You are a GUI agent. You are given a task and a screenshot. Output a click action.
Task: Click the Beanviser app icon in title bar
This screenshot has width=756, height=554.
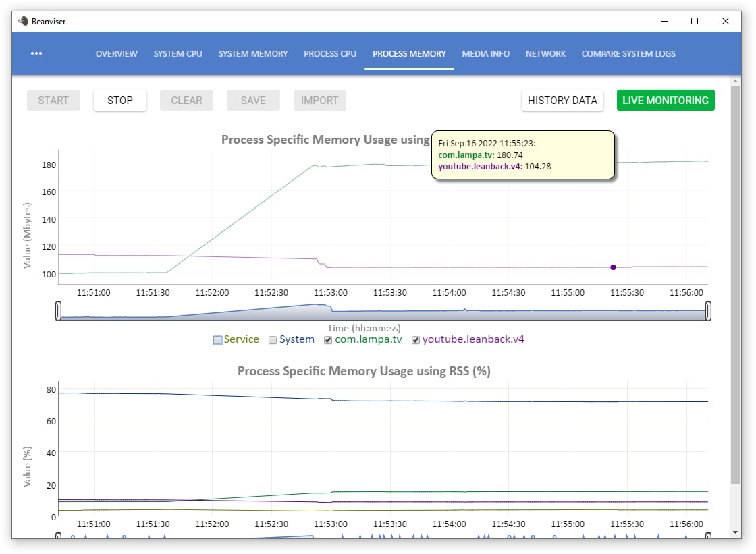tap(23, 21)
